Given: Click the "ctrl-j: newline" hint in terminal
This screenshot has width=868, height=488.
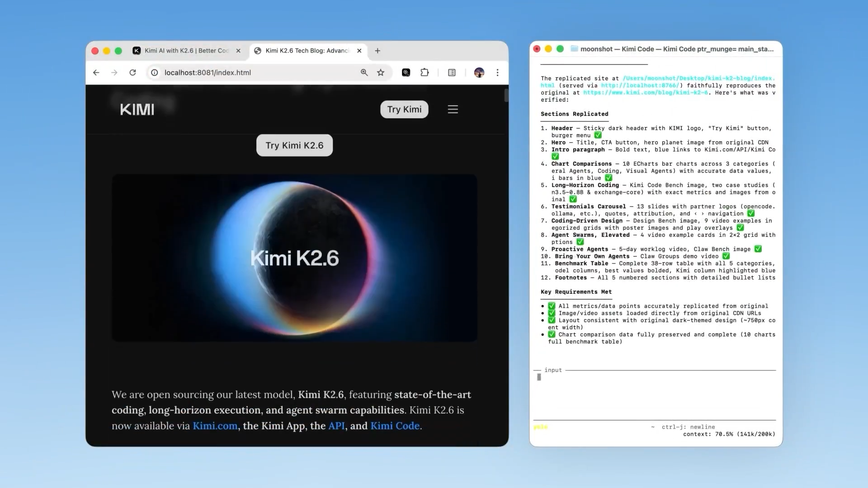Looking at the screenshot, I should click(x=689, y=427).
